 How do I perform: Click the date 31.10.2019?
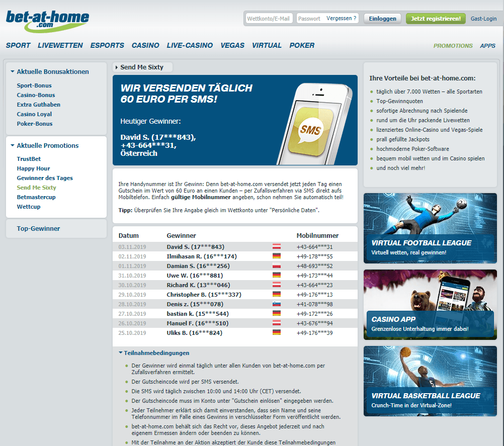click(132, 276)
